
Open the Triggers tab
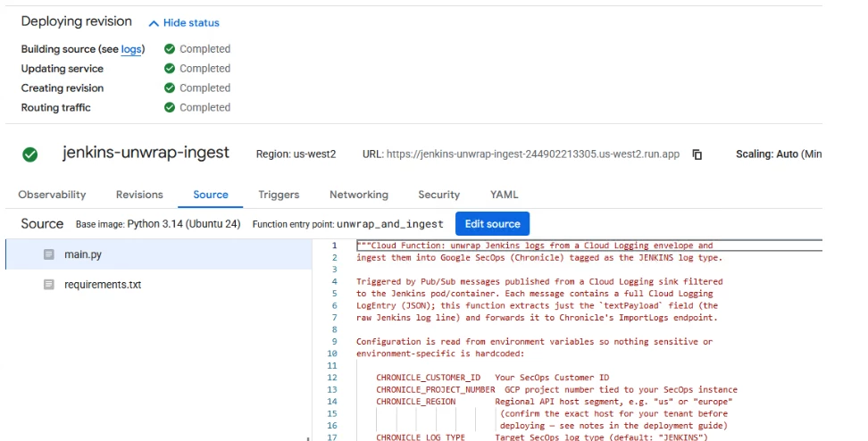(x=279, y=195)
